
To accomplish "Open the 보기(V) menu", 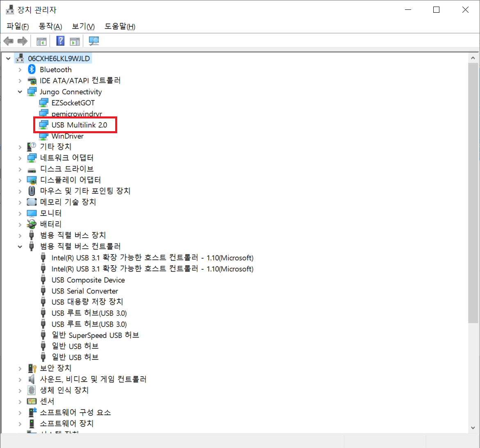I will point(82,26).
